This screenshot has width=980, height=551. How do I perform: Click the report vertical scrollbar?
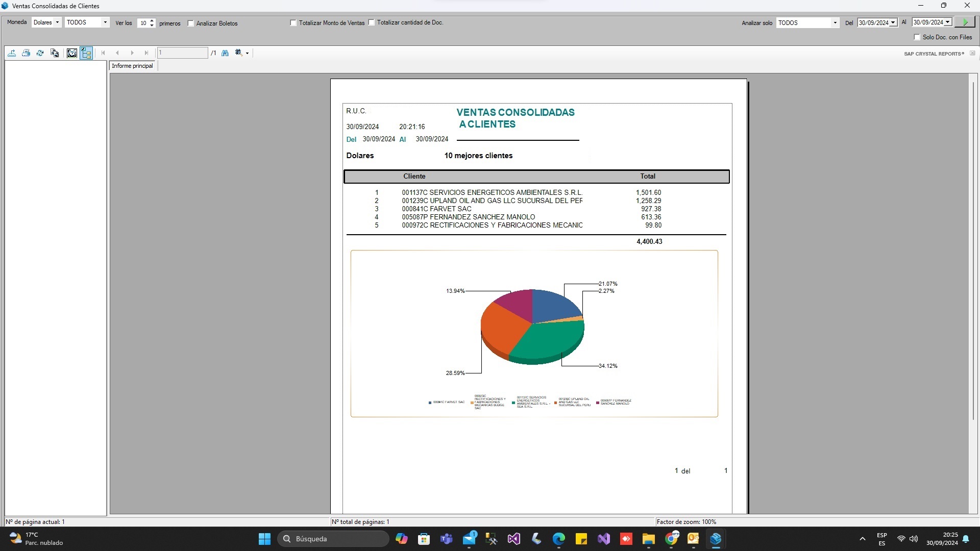973,250
